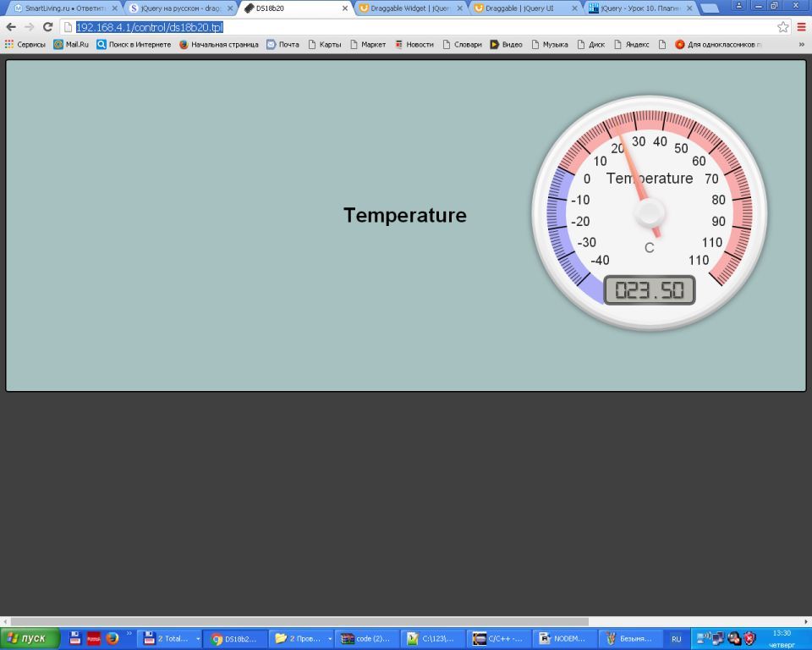Screen dimensions: 812x650
Task: Reload the DS18b20 page
Action: coord(47,27)
